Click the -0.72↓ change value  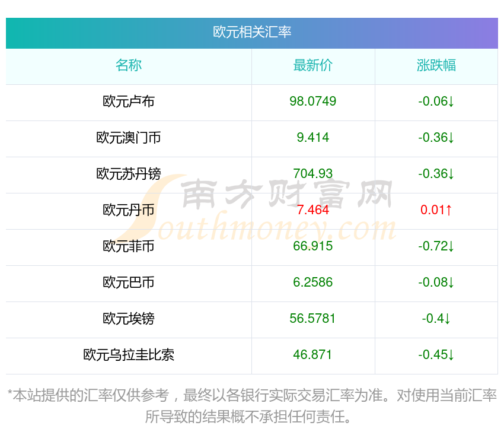click(436, 246)
